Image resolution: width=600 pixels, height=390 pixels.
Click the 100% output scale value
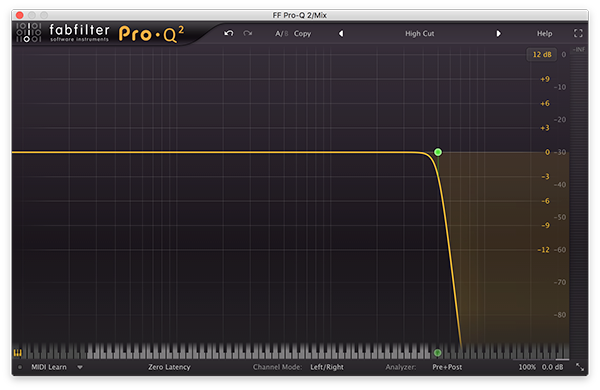(x=527, y=367)
